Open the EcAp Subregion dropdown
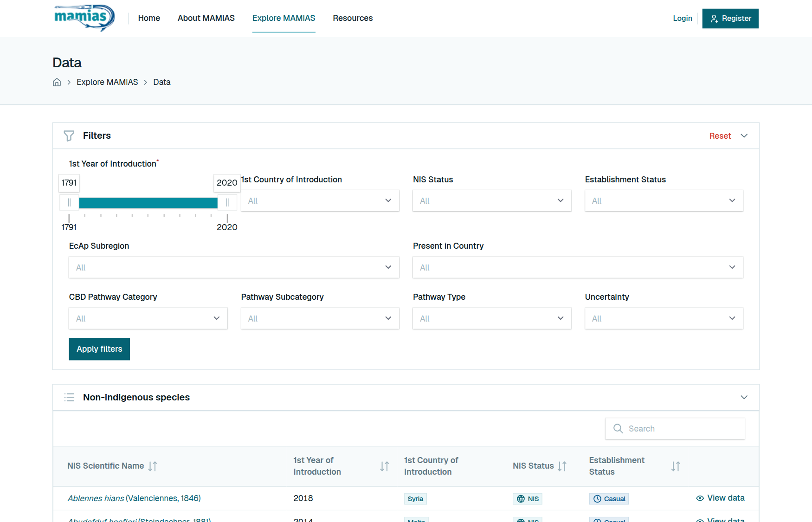812x522 pixels. click(234, 267)
